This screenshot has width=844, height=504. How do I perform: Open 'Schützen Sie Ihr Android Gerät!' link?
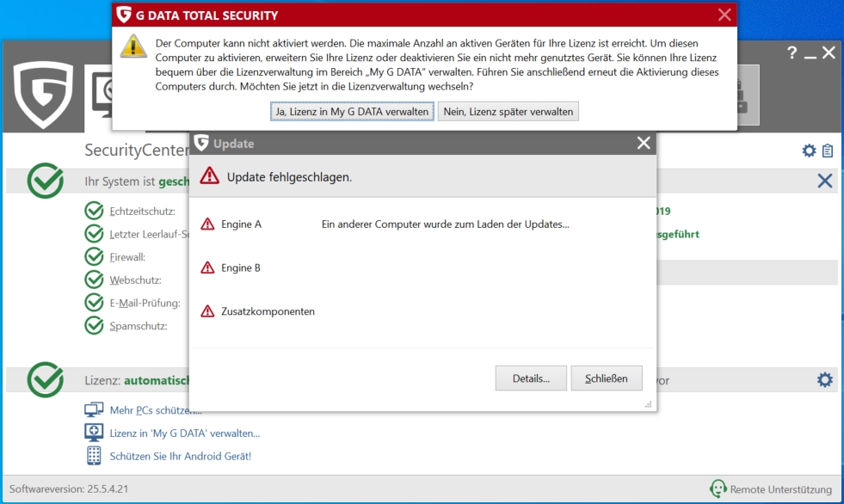pos(181,456)
